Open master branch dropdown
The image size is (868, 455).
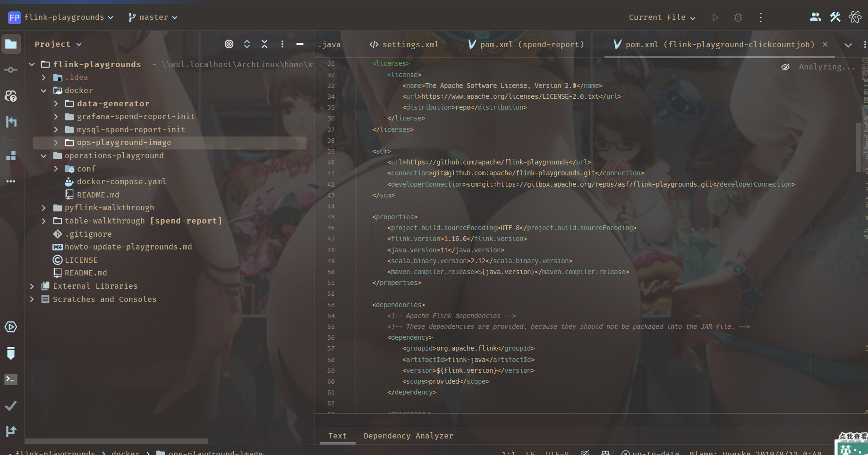[x=153, y=17]
